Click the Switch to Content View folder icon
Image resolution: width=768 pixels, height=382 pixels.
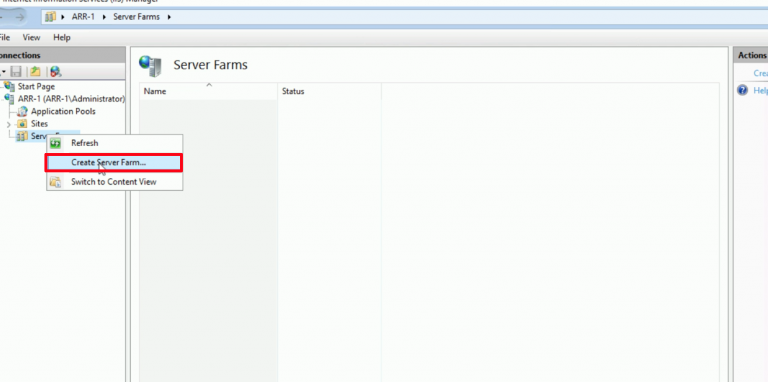[x=56, y=182]
